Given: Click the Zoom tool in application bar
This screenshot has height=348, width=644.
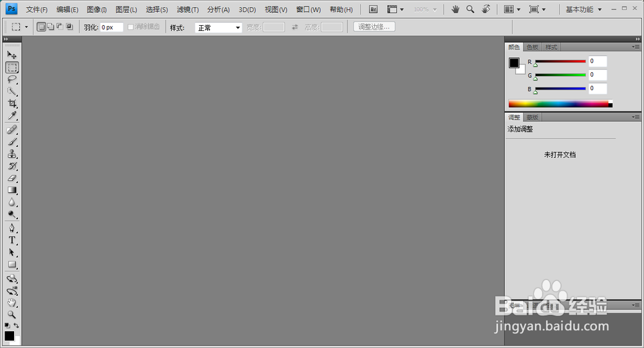Looking at the screenshot, I should (470, 9).
